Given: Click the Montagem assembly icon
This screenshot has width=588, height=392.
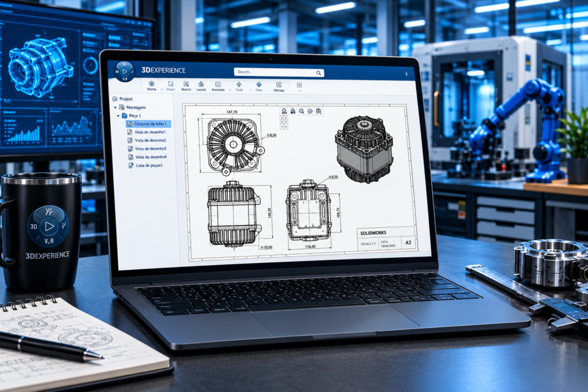Looking at the screenshot, I should coord(122,107).
